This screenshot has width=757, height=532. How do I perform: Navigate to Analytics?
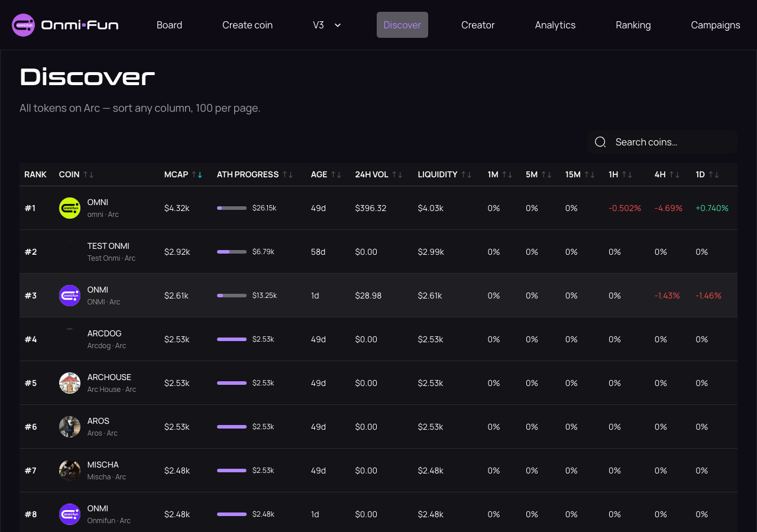tap(555, 25)
